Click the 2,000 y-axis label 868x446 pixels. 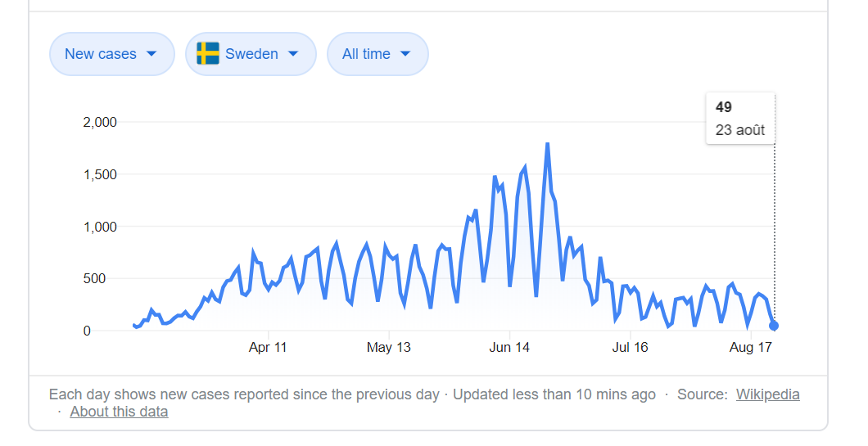coord(100,122)
